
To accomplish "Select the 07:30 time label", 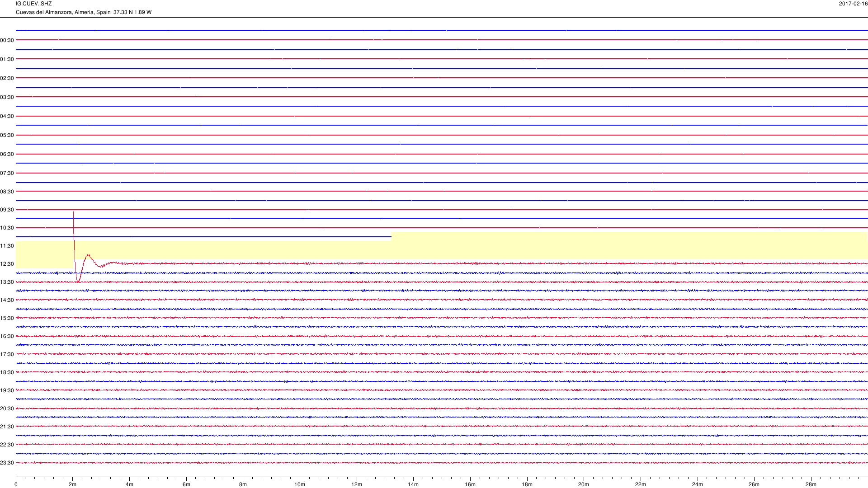I will (x=7, y=173).
